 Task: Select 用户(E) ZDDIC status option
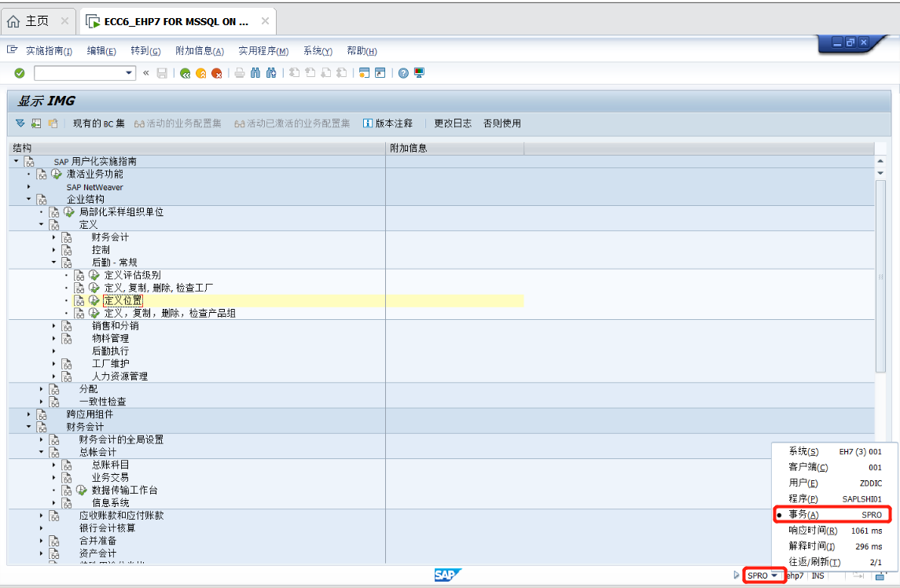(x=832, y=483)
